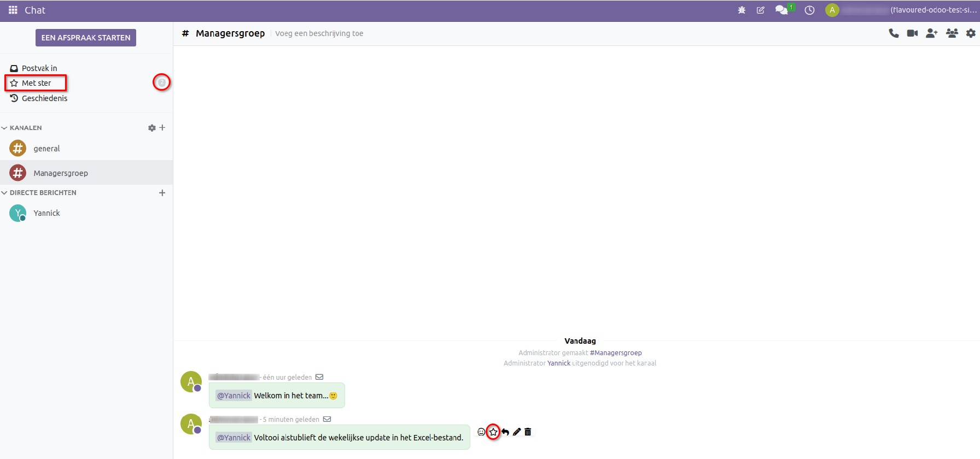This screenshot has height=459, width=980.
Task: Show the member list icon
Action: (952, 33)
